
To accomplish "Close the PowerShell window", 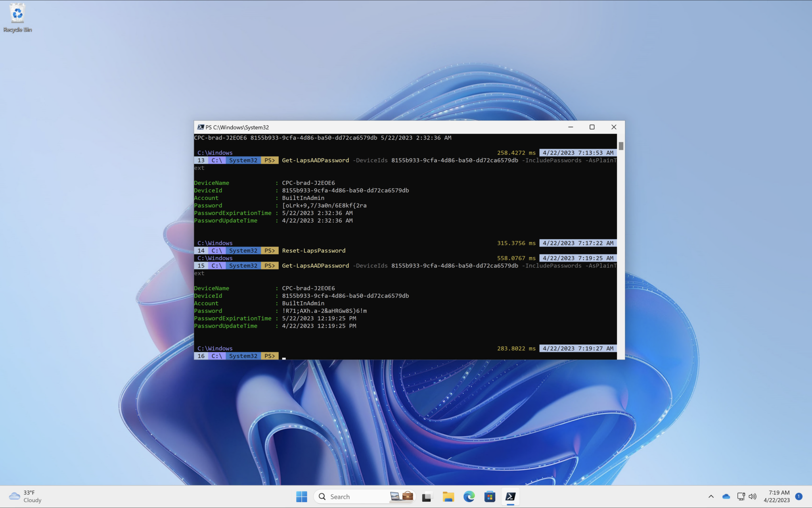I will (x=614, y=127).
